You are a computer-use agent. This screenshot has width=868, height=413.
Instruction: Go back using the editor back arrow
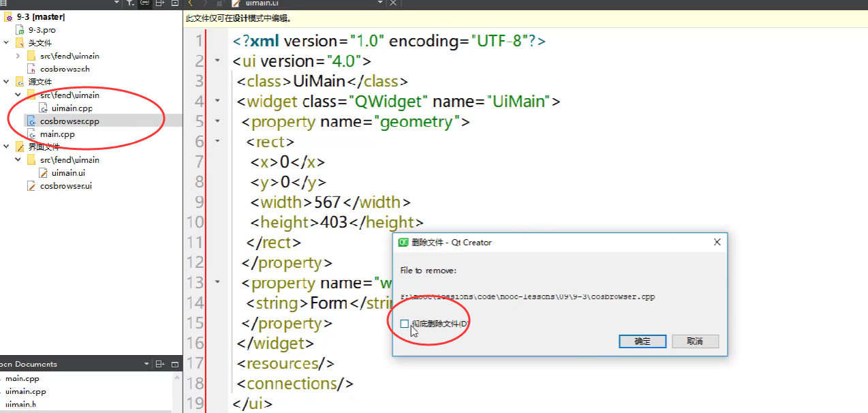190,3
